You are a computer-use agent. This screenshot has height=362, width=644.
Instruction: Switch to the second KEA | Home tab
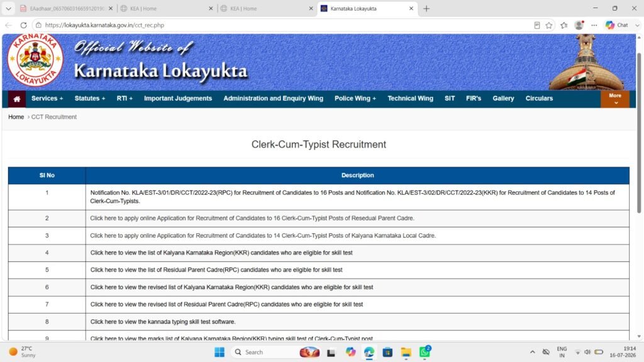267,8
